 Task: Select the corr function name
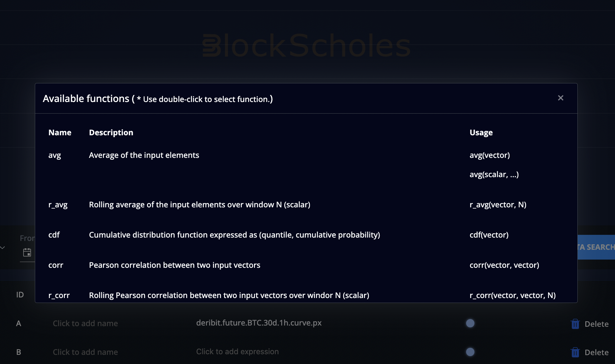click(x=56, y=265)
